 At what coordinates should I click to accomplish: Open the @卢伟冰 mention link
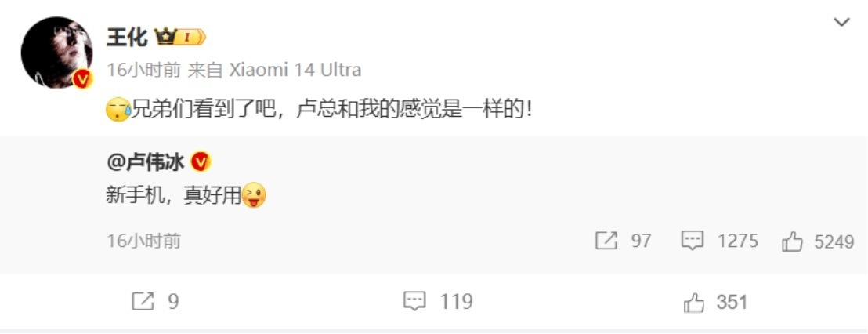click(146, 162)
